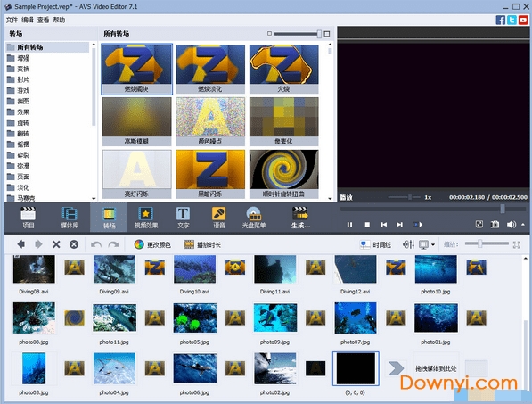Open the 文件 File menu
This screenshot has height=404, width=532.
[x=12, y=20]
